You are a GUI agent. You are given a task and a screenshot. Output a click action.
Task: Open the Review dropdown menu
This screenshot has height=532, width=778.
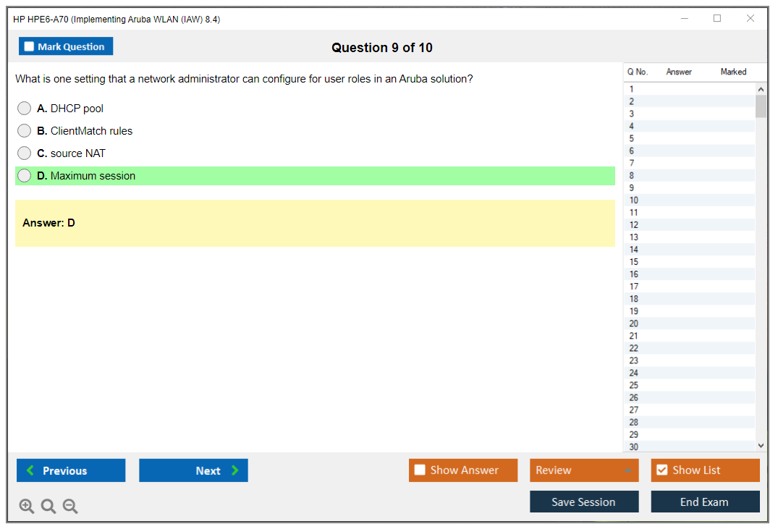[584, 470]
